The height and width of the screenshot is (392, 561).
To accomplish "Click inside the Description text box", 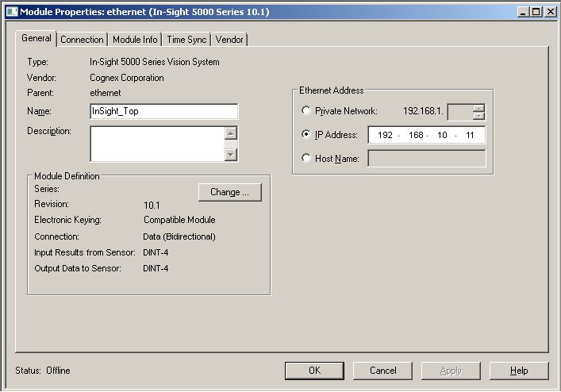I will click(x=156, y=144).
